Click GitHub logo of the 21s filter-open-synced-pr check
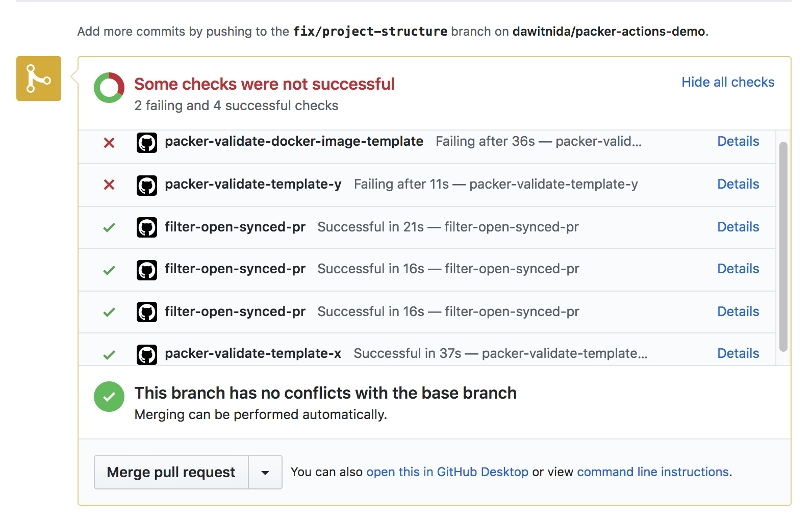812x520 pixels. click(147, 227)
